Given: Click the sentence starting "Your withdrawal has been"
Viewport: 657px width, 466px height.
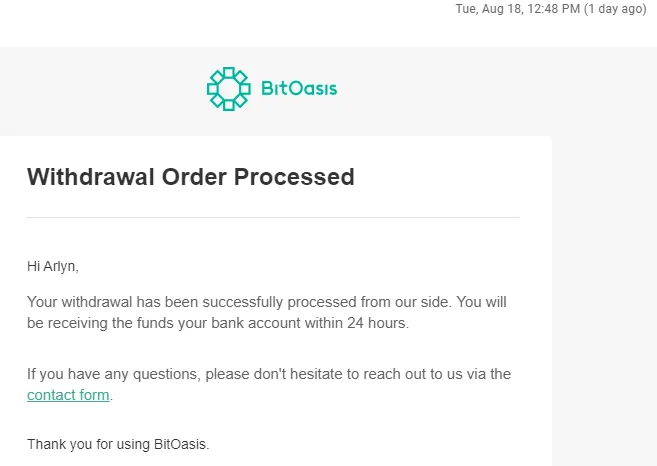Looking at the screenshot, I should click(267, 313).
